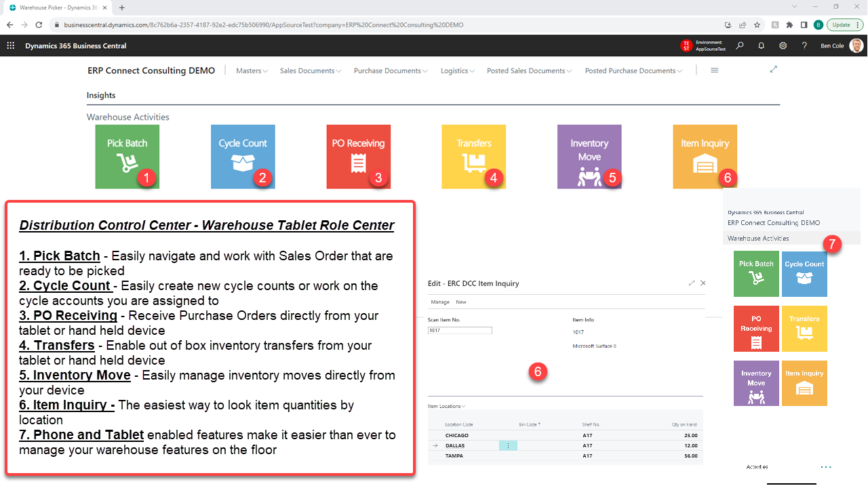Maximize the Item Inquiry dialog with expand icon
Viewport: 868px width, 488px height.
pos(691,283)
